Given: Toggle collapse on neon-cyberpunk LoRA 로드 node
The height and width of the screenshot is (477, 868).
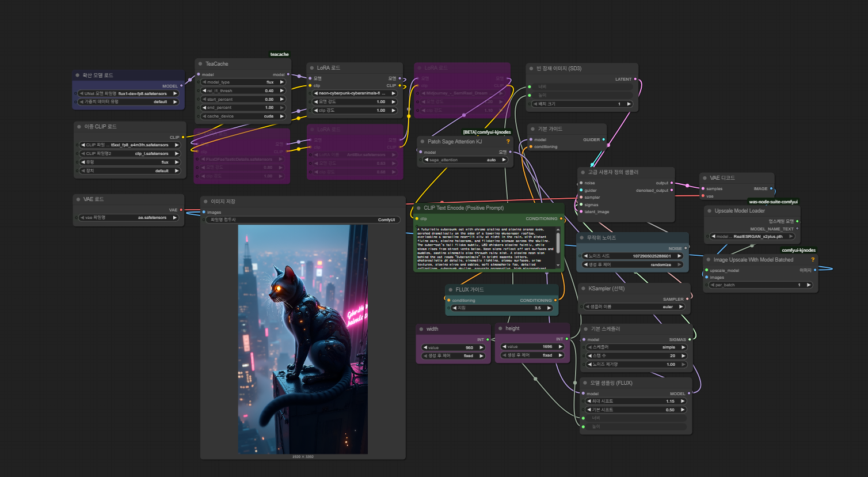Looking at the screenshot, I should click(x=311, y=67).
